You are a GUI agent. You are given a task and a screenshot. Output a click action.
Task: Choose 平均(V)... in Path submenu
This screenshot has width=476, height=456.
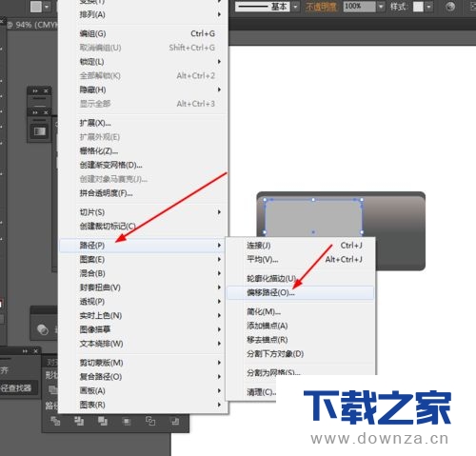pyautogui.click(x=301, y=259)
